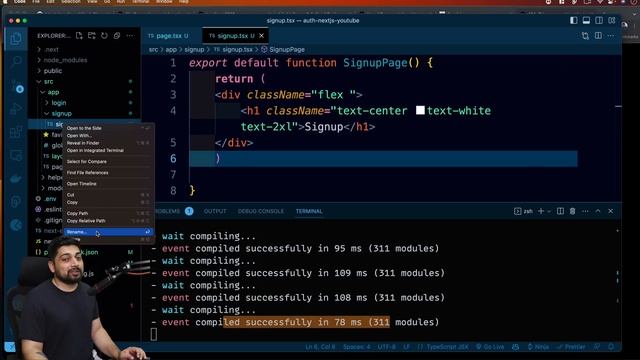Click Go Live in the status bar
This screenshot has width=640, height=360.
tap(490, 347)
